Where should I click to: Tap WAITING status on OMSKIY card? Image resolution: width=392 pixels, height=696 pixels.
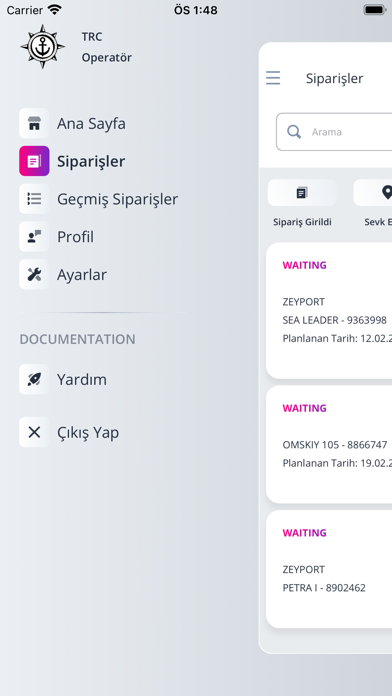[305, 408]
